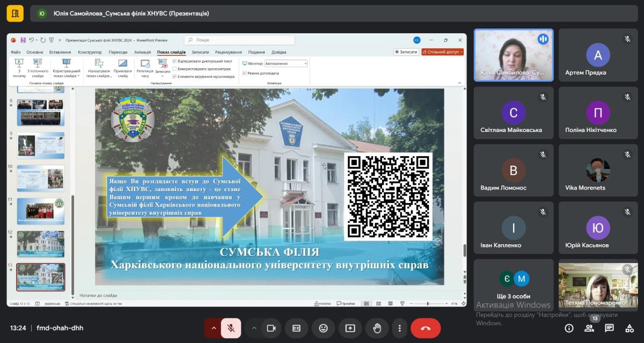644x343 pixels.
Task: Select slide 10 thumbnail
Action: pos(40,178)
